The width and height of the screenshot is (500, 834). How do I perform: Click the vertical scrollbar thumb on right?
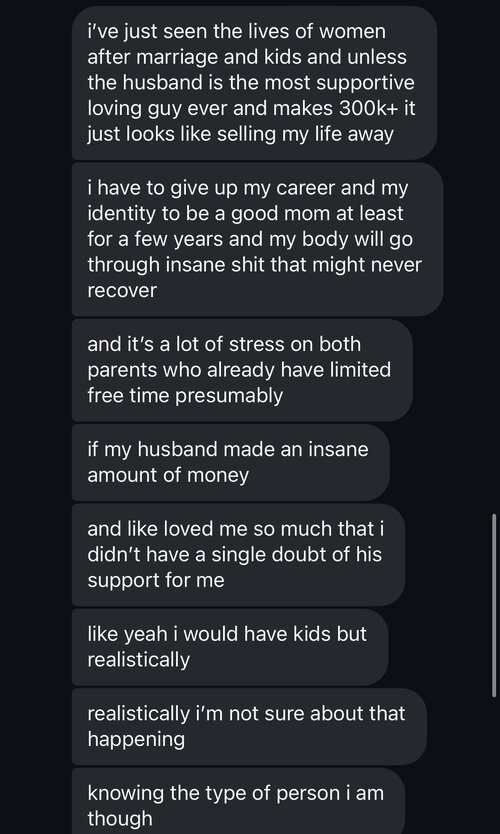pos(494,605)
